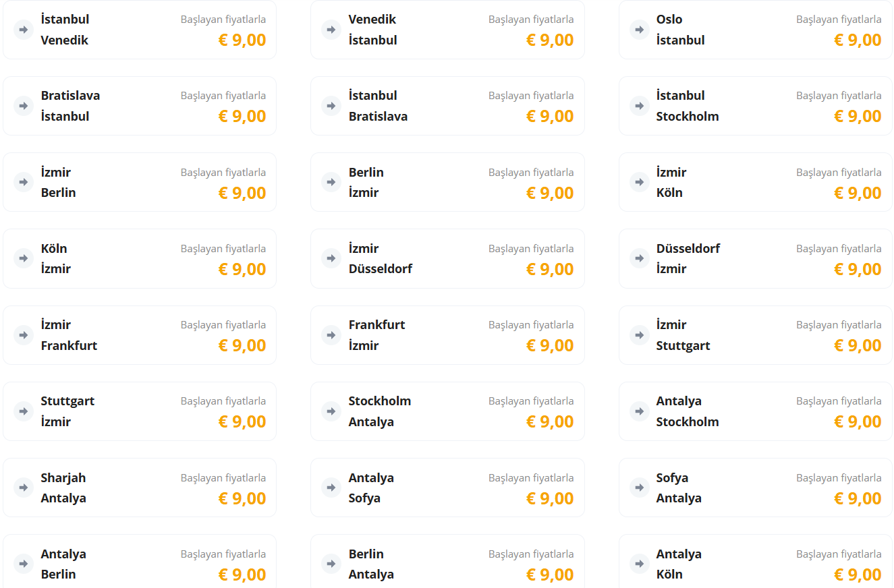
Task: Click the arrow icon on the Sharjah–Antalya card
Action: pyautogui.click(x=24, y=488)
